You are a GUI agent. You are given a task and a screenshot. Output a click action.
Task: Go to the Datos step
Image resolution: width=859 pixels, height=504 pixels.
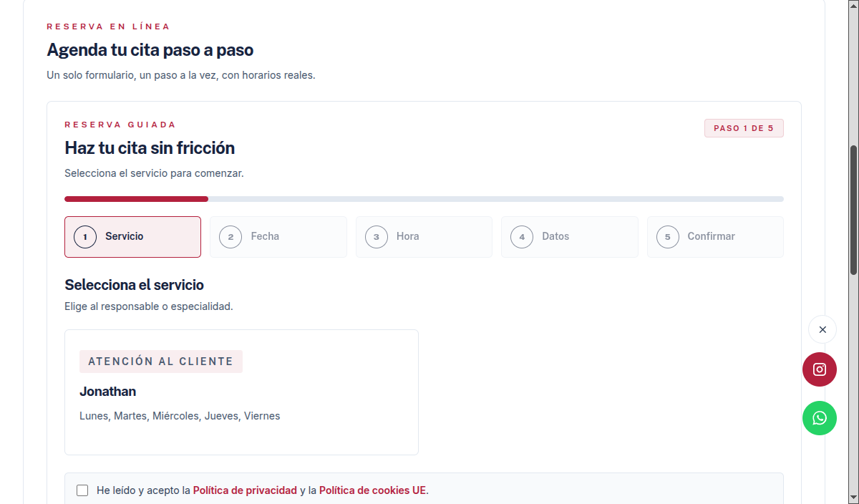pyautogui.click(x=570, y=237)
